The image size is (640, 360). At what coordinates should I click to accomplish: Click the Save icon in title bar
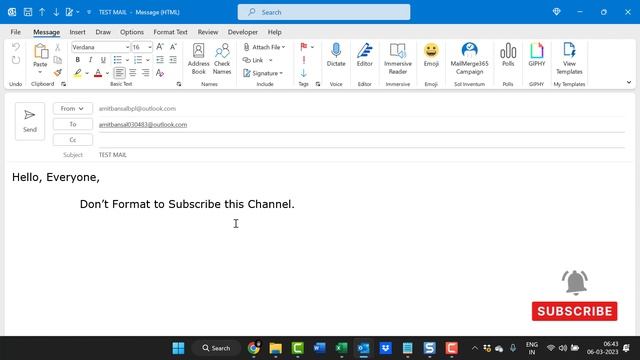coord(28,12)
